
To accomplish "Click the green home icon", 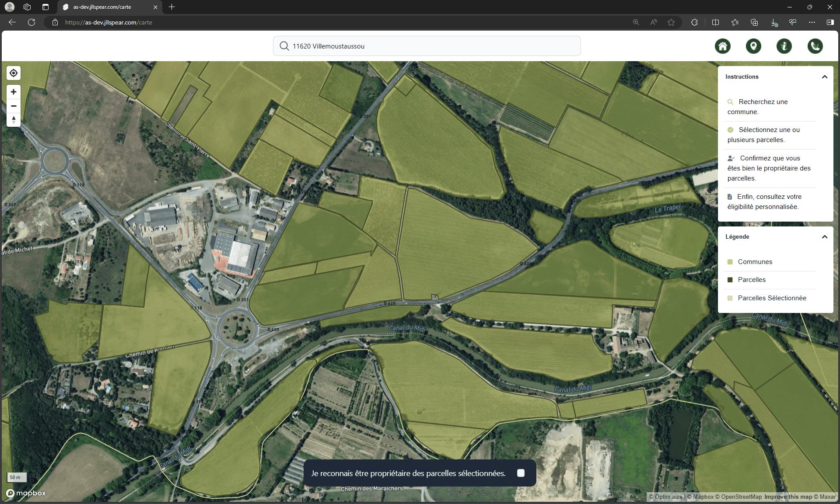I will point(723,46).
